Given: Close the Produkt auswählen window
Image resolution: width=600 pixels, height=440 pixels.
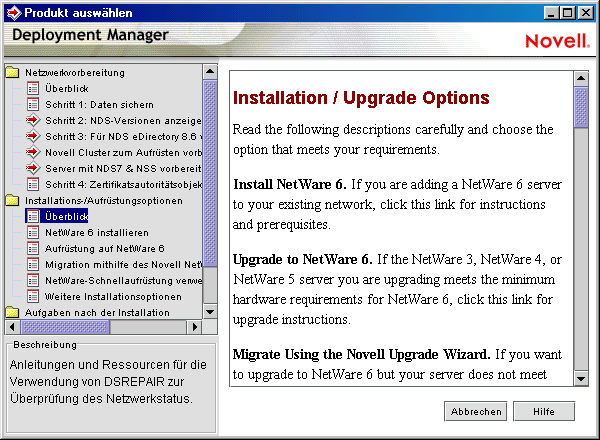Looking at the screenshot, I should (x=586, y=13).
